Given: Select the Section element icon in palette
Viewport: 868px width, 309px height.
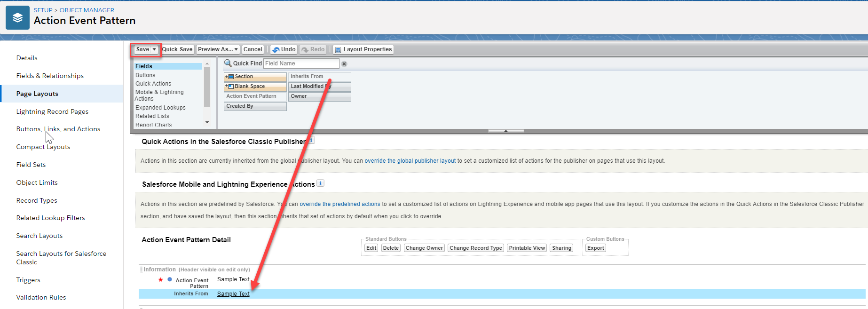Looking at the screenshot, I should click(230, 77).
